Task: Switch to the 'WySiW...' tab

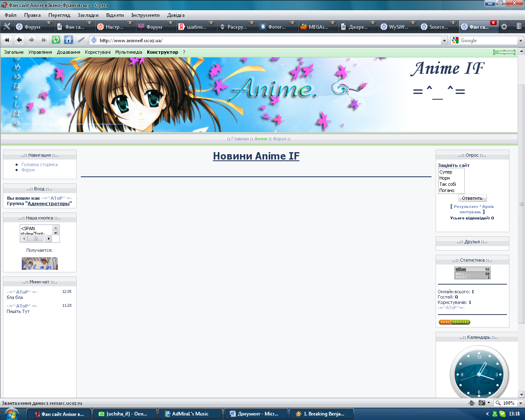Action: click(x=398, y=27)
